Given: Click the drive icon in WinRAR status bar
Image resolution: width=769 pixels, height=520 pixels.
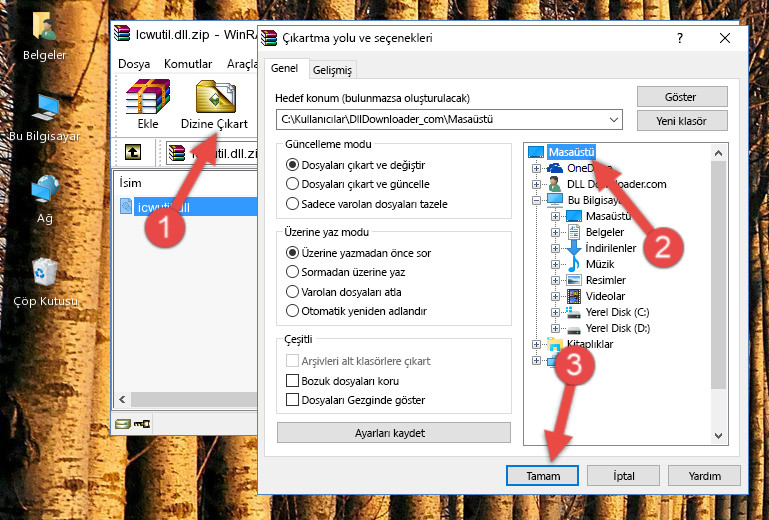Looking at the screenshot, I should tap(123, 424).
